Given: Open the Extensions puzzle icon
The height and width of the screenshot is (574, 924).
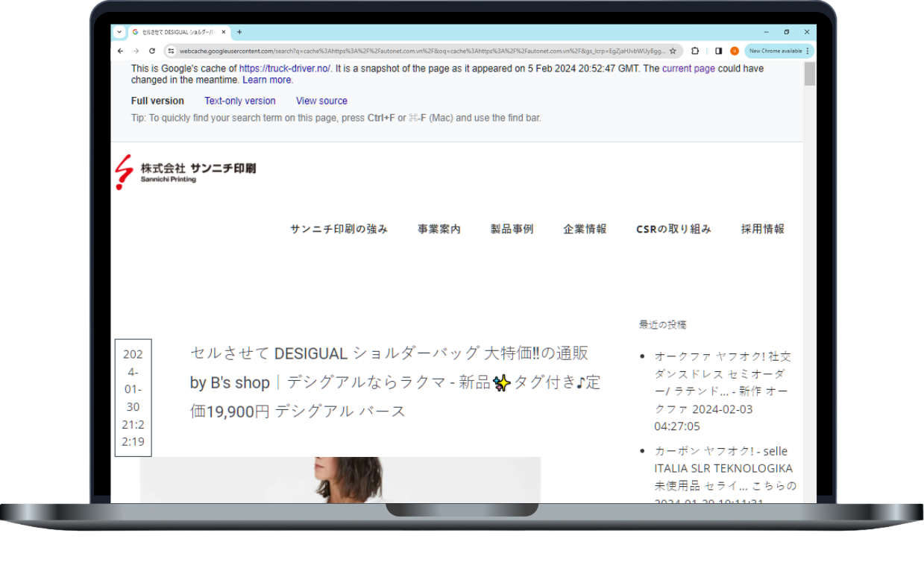Looking at the screenshot, I should tap(695, 51).
